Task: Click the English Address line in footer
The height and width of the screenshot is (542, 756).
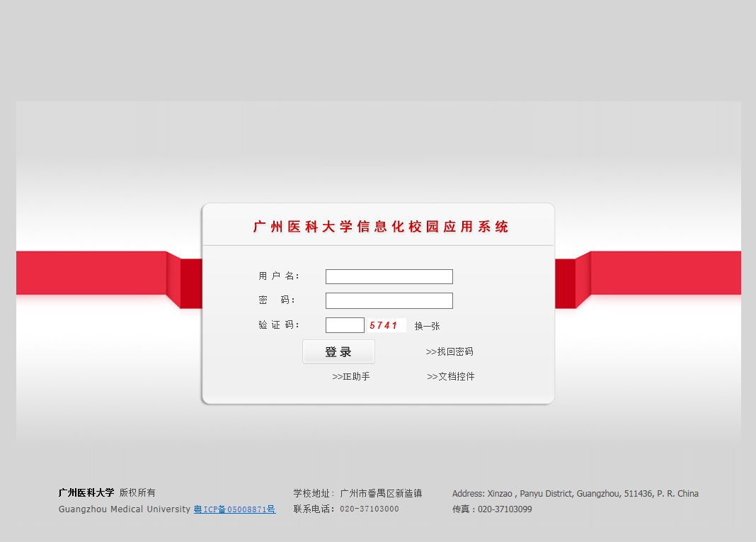Action: tap(575, 493)
